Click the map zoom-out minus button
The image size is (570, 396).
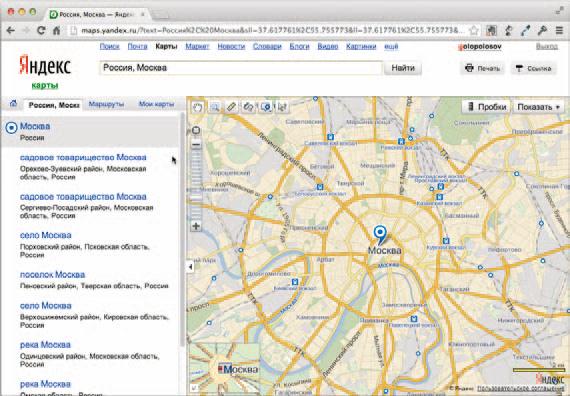pos(196,145)
